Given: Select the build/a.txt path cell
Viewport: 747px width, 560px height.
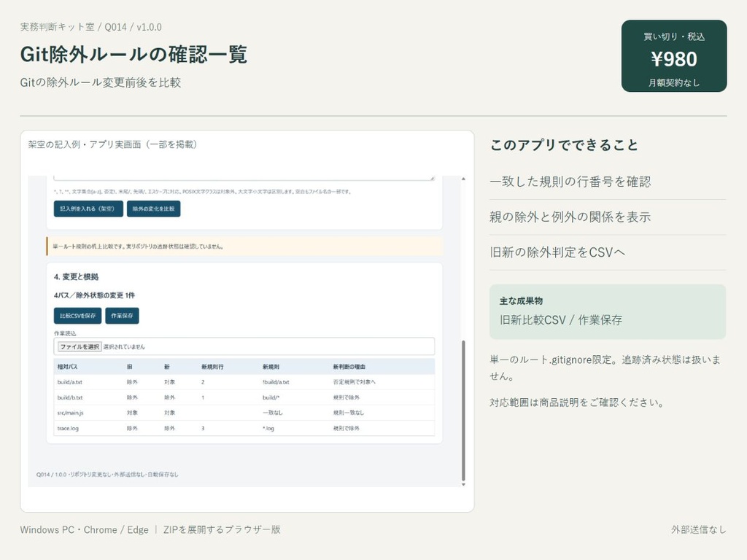Looking at the screenshot, I should (69, 382).
